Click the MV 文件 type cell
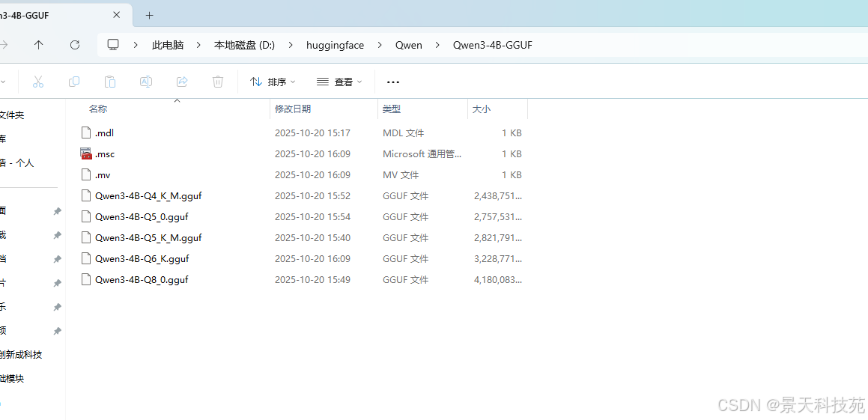The width and height of the screenshot is (868, 420). click(x=401, y=175)
